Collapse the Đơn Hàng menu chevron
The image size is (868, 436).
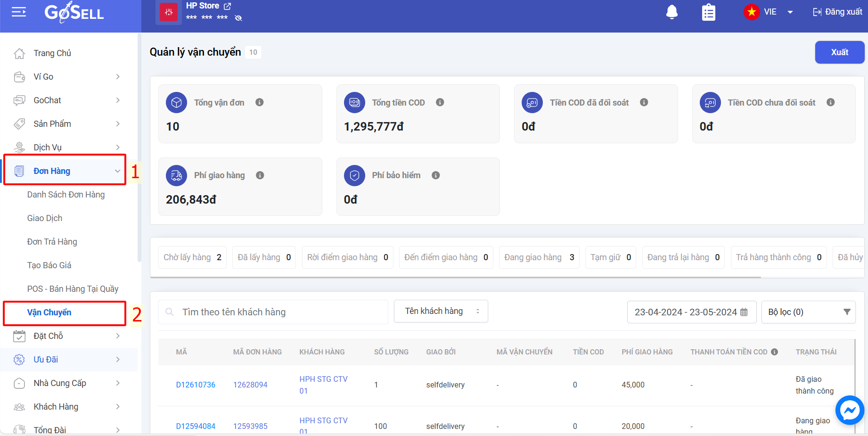(x=118, y=171)
